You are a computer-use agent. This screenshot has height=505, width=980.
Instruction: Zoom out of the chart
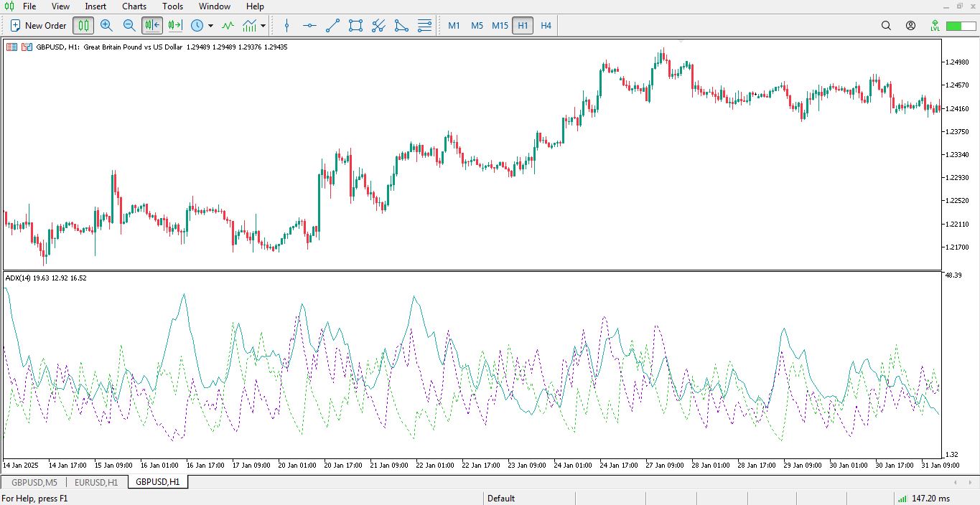click(x=129, y=25)
